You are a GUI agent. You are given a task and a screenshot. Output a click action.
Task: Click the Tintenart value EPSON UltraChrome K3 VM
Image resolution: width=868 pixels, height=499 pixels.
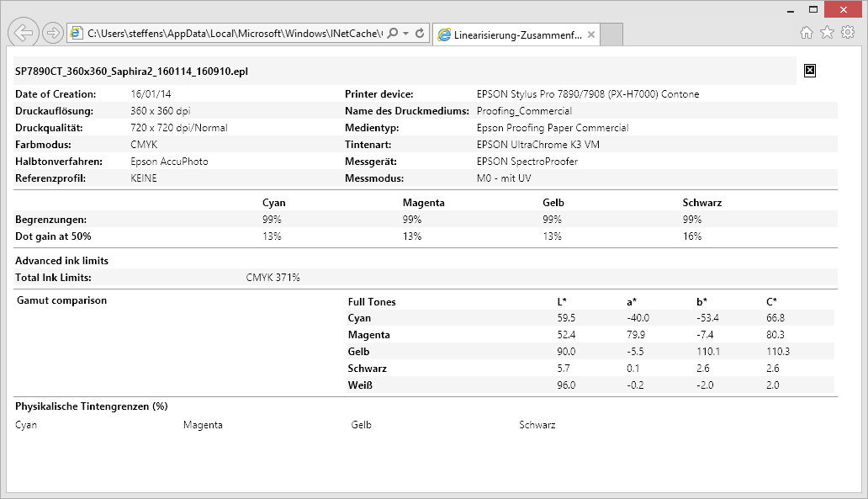coord(538,145)
